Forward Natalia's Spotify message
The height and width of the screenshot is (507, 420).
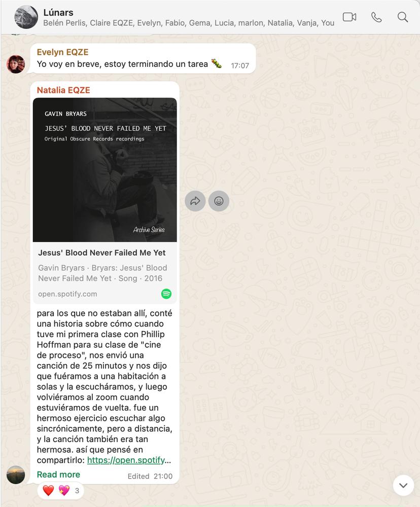click(x=195, y=201)
